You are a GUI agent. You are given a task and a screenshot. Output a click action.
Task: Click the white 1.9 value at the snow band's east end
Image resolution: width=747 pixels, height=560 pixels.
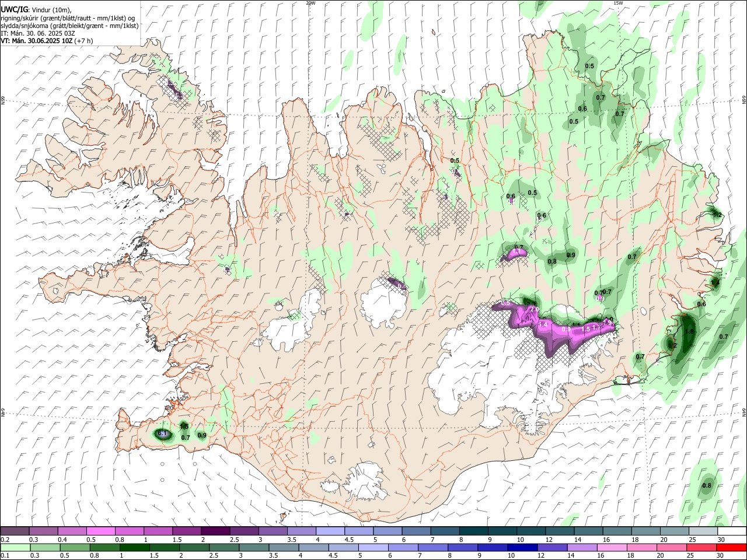point(608,323)
